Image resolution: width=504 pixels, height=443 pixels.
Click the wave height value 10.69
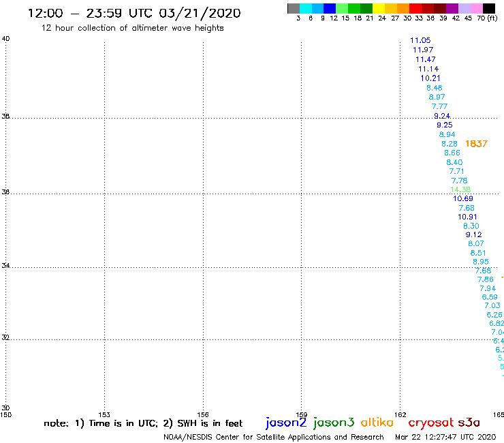[x=463, y=198]
